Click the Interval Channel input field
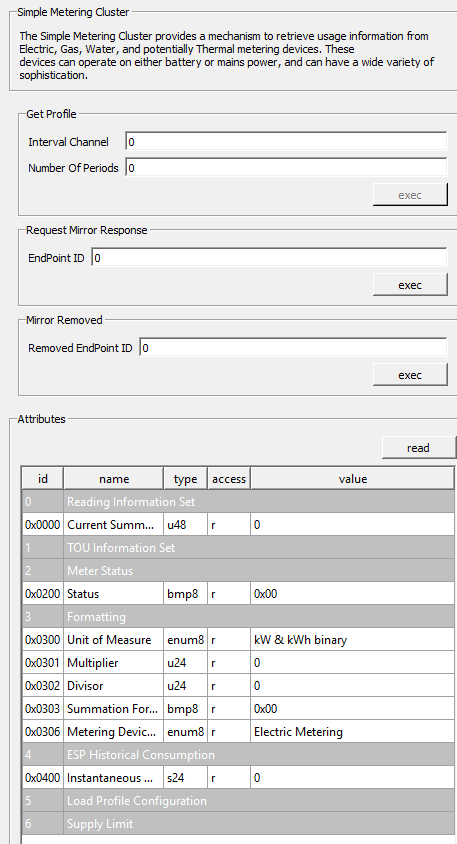The width and height of the screenshot is (457, 844). tap(286, 142)
